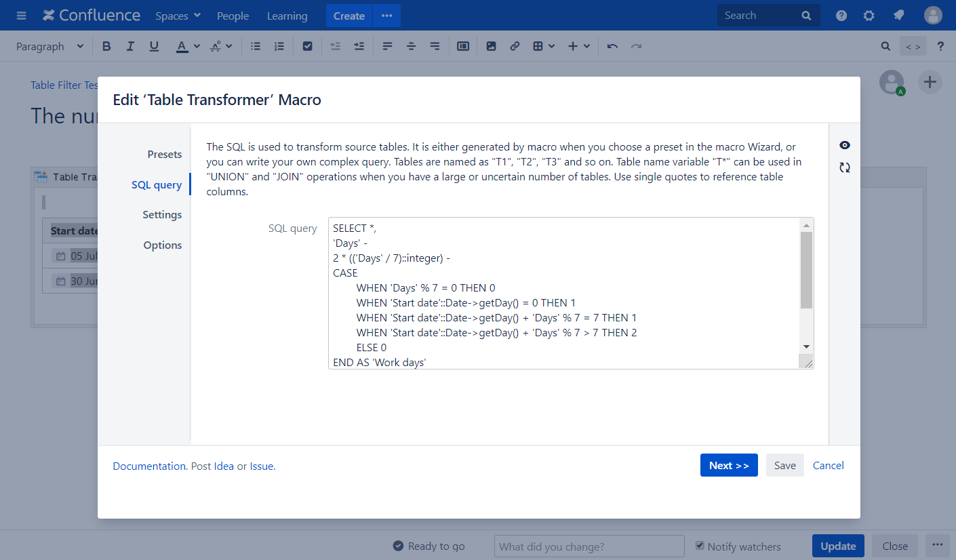Toggle the Notify watchers checkbox
This screenshot has width=956, height=560.
pos(699,546)
